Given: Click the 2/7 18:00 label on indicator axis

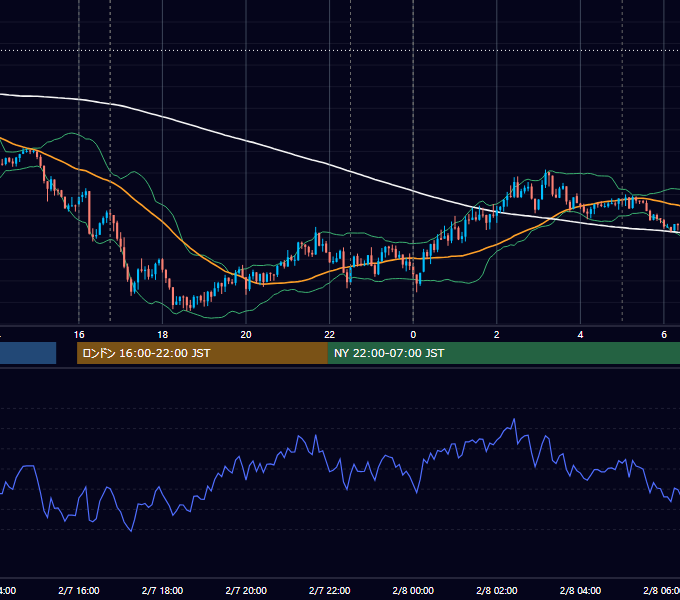Looking at the screenshot, I should click(162, 590).
